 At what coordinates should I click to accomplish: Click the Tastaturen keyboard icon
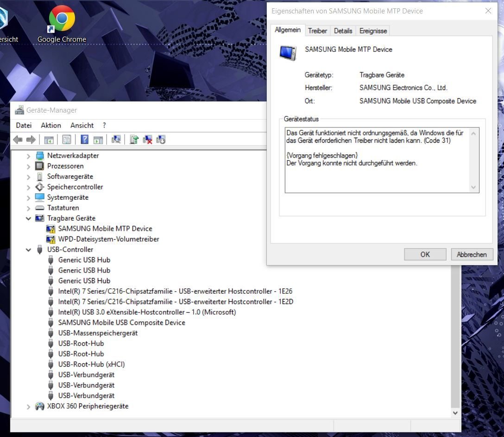(39, 208)
